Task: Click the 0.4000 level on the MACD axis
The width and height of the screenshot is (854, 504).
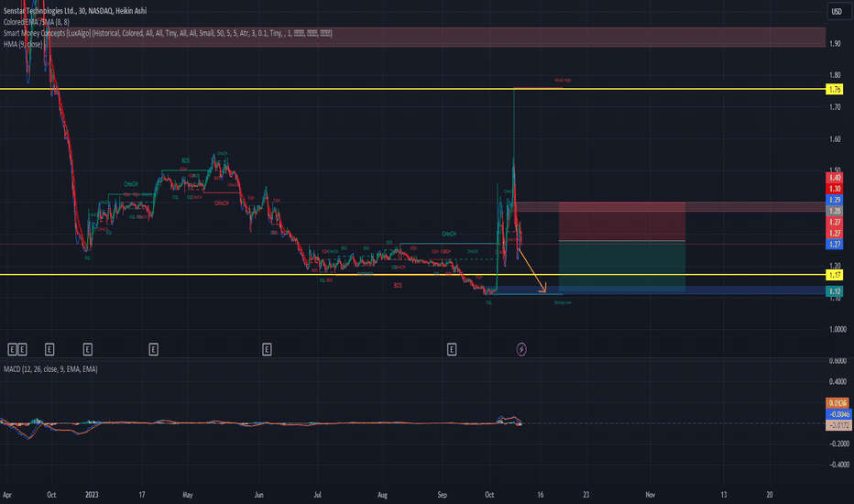Action: 838,381
